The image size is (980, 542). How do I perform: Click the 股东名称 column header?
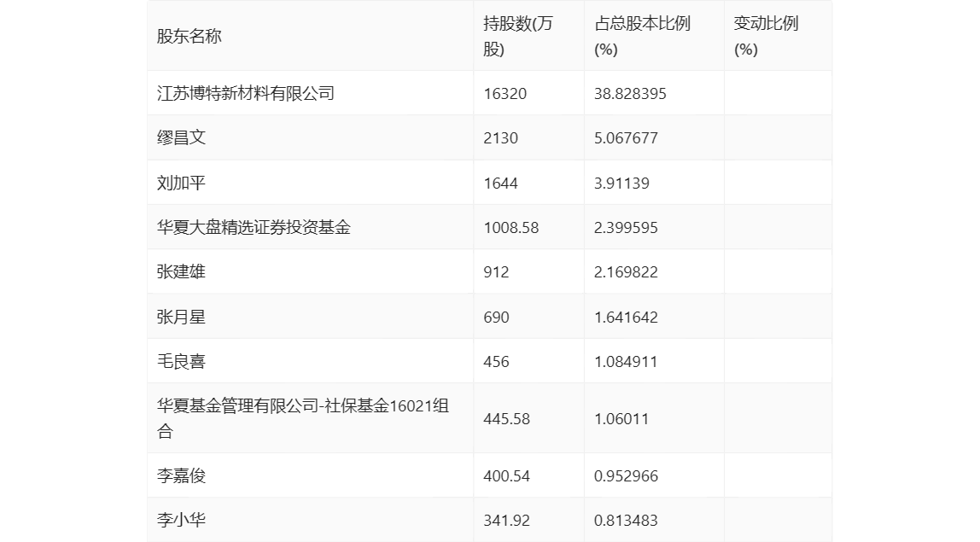coord(190,36)
